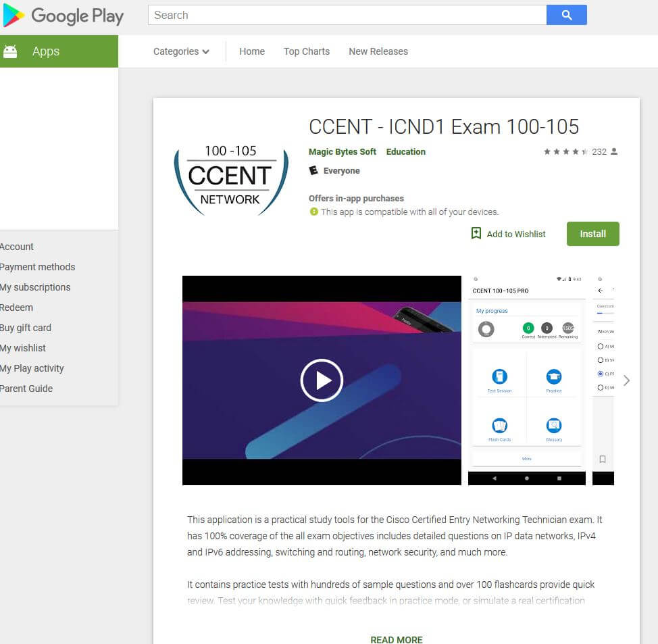Click the Everyone content rating badge
Viewport: 658px width, 644px height.
point(313,171)
